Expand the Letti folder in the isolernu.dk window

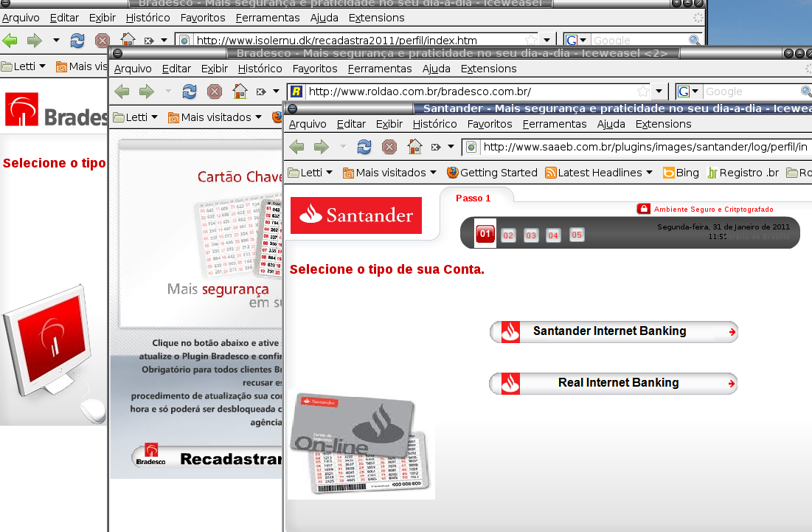click(x=24, y=66)
